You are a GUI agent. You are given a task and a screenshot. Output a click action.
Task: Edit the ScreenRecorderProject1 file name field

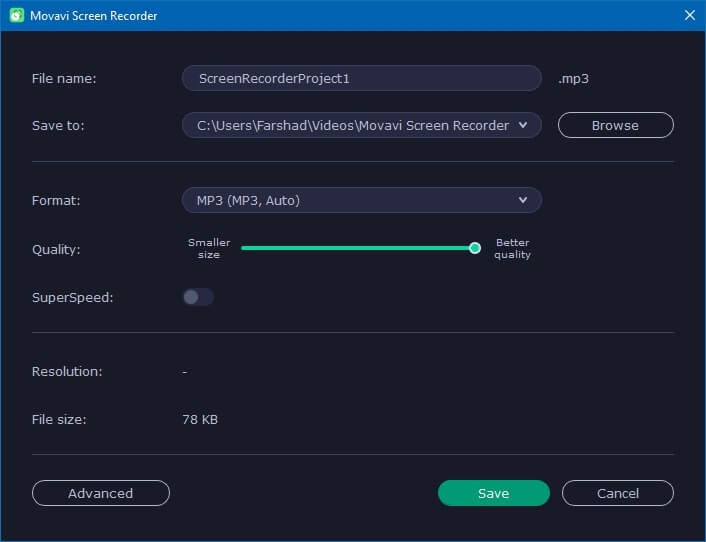pos(362,78)
